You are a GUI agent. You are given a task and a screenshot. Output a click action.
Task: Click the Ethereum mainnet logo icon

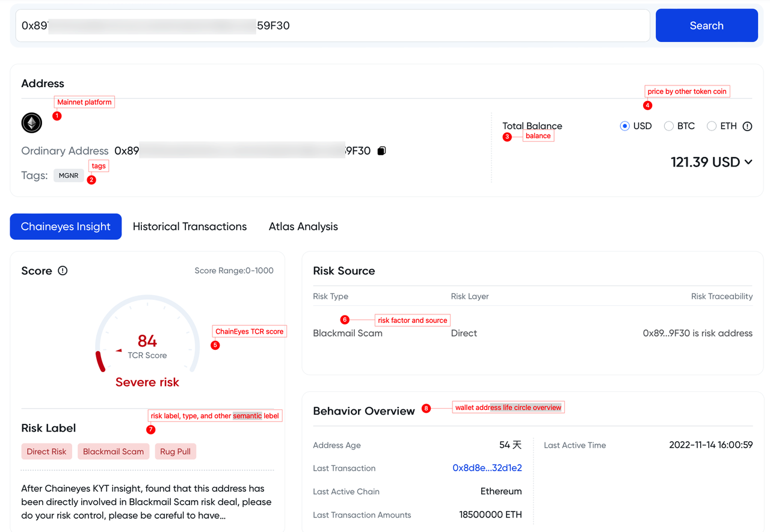[x=32, y=123]
